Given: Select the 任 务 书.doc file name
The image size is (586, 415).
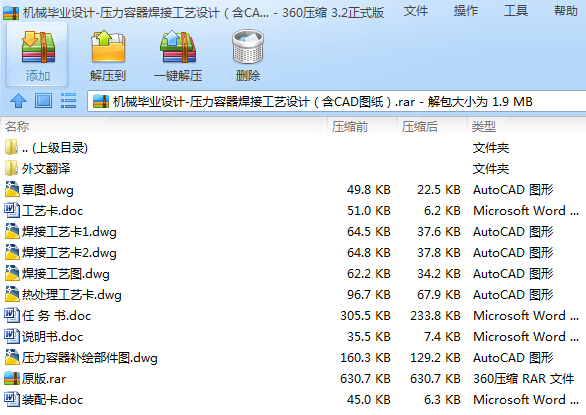Looking at the screenshot, I should click(56, 316).
